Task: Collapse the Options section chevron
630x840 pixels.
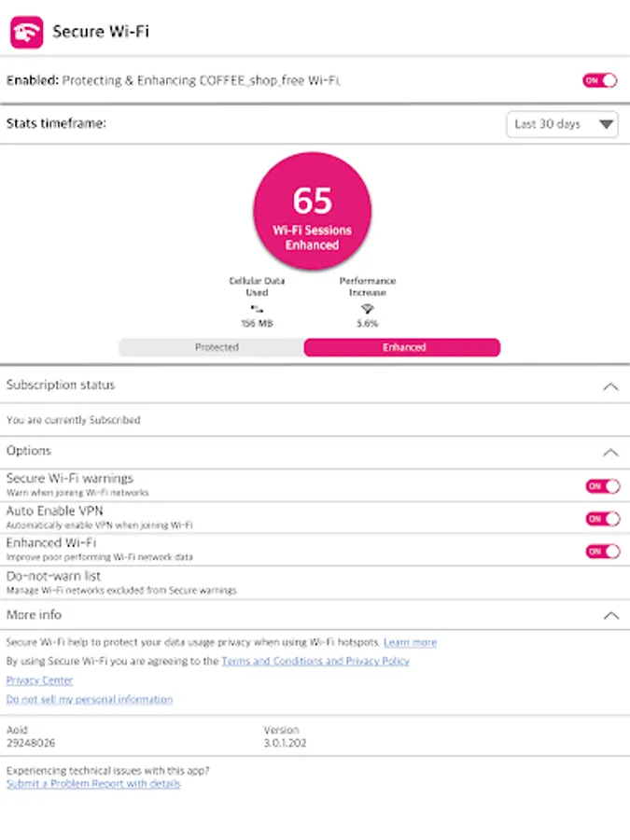Action: (610, 452)
